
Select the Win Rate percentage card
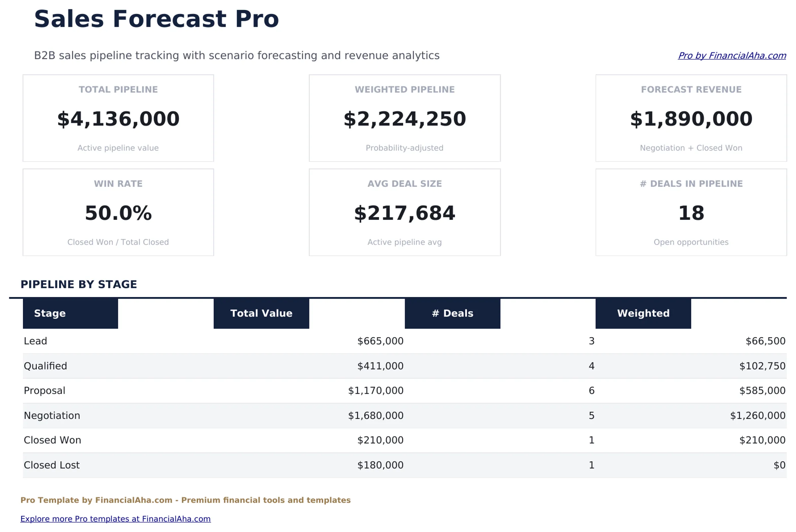pos(118,213)
